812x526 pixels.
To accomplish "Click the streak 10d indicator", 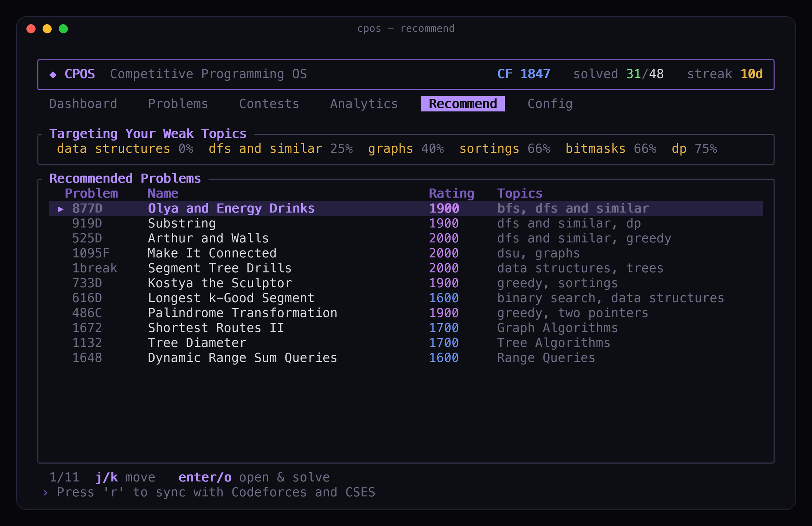I will pos(725,74).
